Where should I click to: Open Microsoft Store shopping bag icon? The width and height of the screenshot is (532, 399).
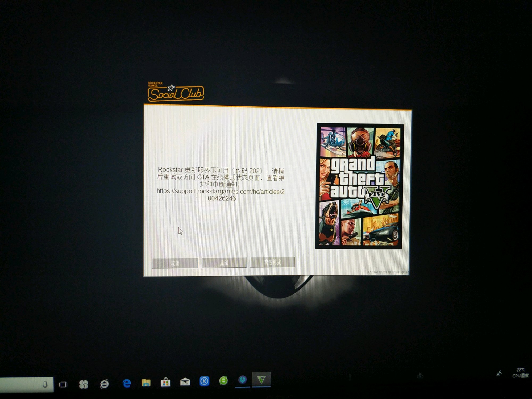pyautogui.click(x=165, y=382)
